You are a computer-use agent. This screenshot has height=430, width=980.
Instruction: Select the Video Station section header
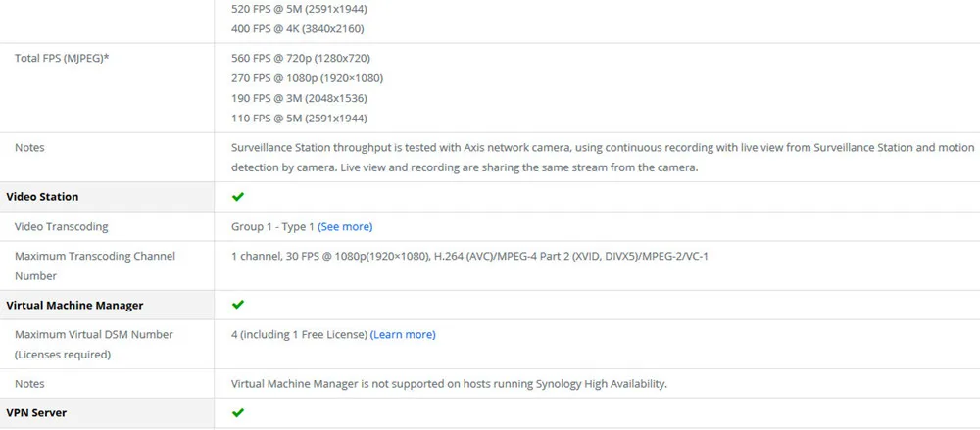[42, 196]
